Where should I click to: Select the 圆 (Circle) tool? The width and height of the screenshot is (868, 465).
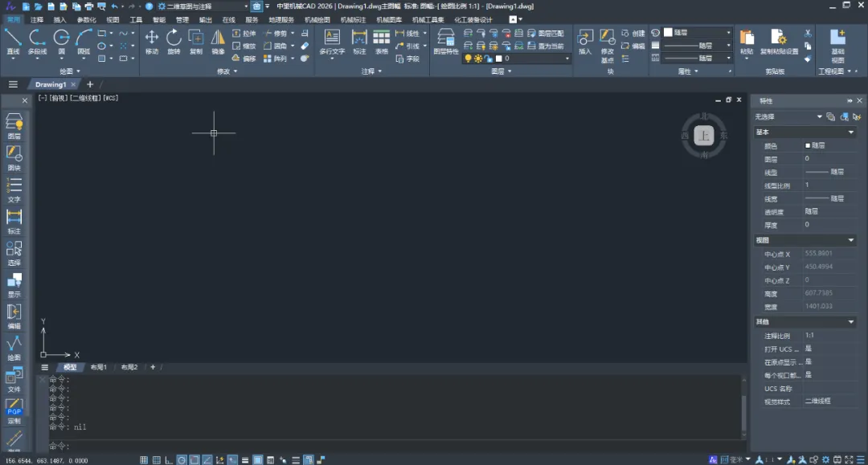[61, 42]
